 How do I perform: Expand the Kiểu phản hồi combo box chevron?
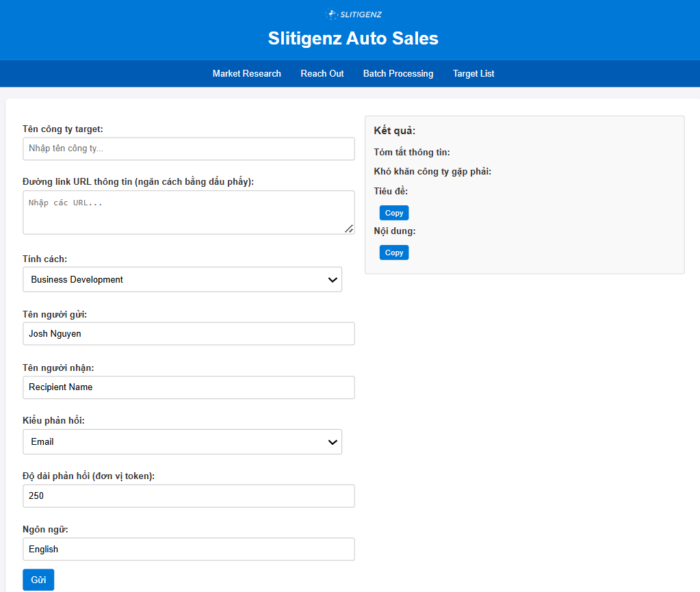(x=333, y=441)
